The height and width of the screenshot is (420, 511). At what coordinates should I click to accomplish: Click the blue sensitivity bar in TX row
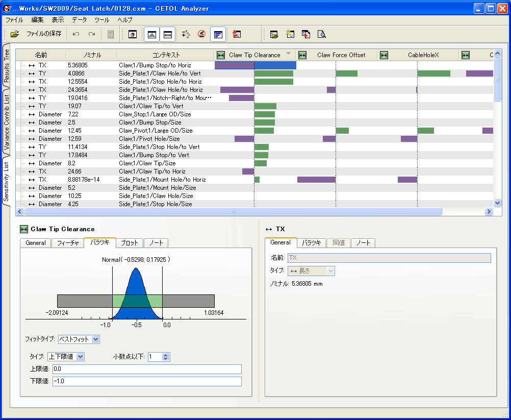coord(275,65)
